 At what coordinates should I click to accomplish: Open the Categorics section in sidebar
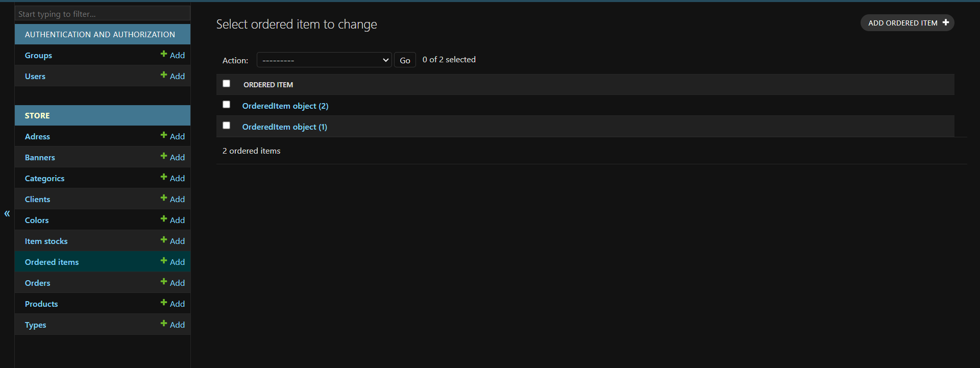[44, 179]
